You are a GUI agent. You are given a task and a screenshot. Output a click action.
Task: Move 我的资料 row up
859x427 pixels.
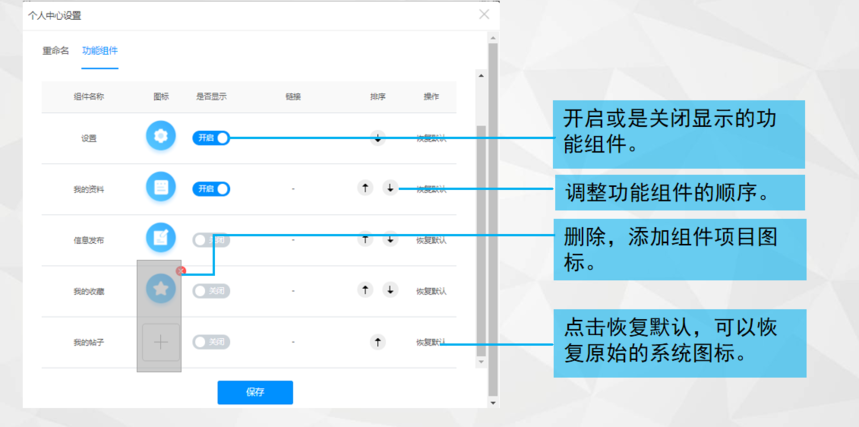coord(365,188)
